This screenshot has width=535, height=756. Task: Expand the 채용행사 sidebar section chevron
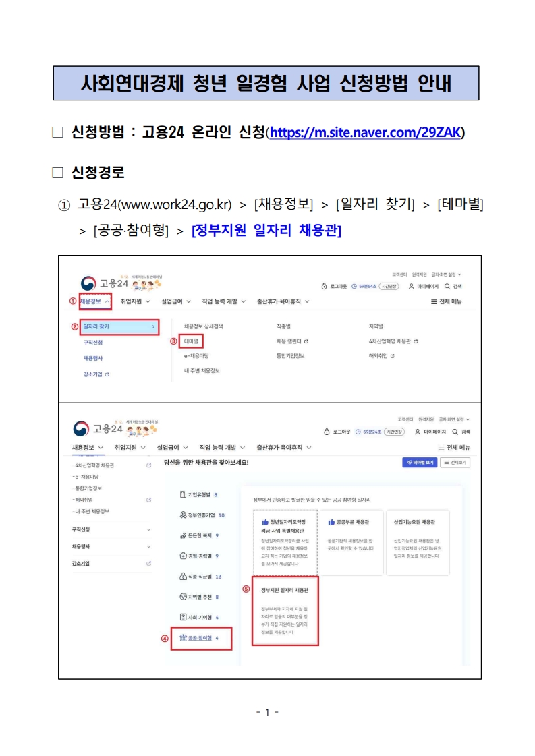click(148, 547)
